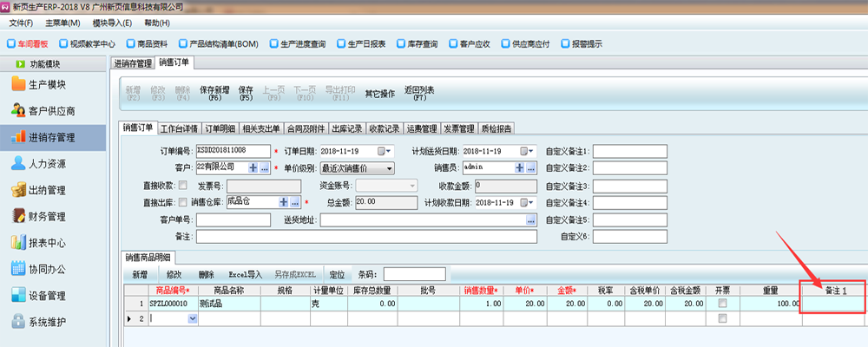This screenshot has width=868, height=347.
Task: Open 库存查询 shortcut in top toolbar
Action: click(417, 43)
